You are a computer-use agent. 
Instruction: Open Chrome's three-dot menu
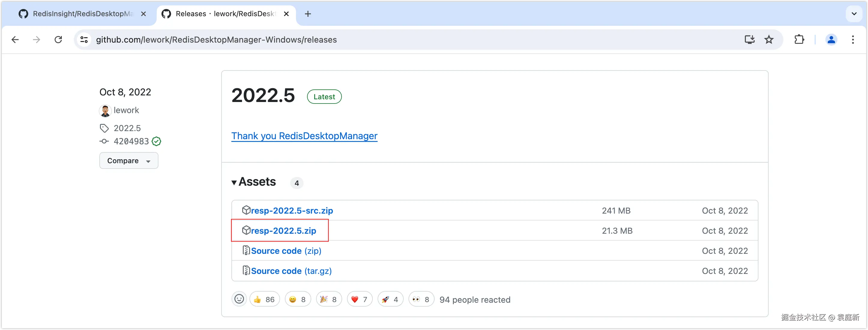[853, 40]
